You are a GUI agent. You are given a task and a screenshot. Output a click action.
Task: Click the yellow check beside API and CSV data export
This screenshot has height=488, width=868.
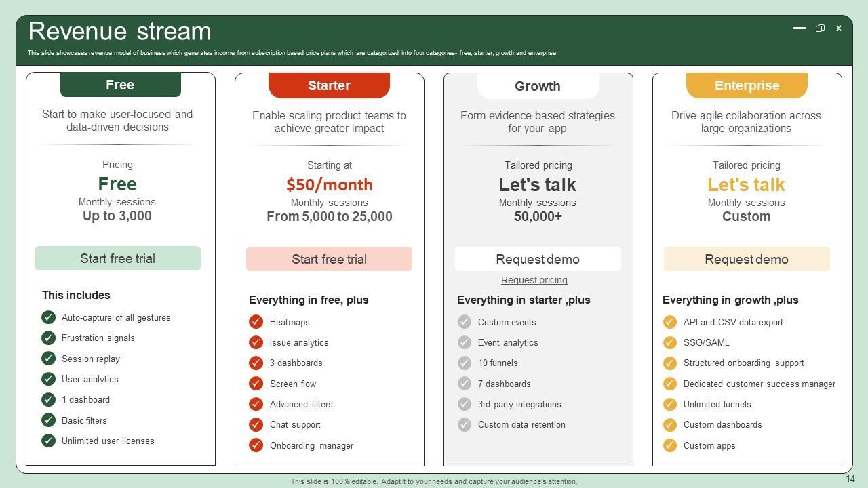(x=670, y=322)
